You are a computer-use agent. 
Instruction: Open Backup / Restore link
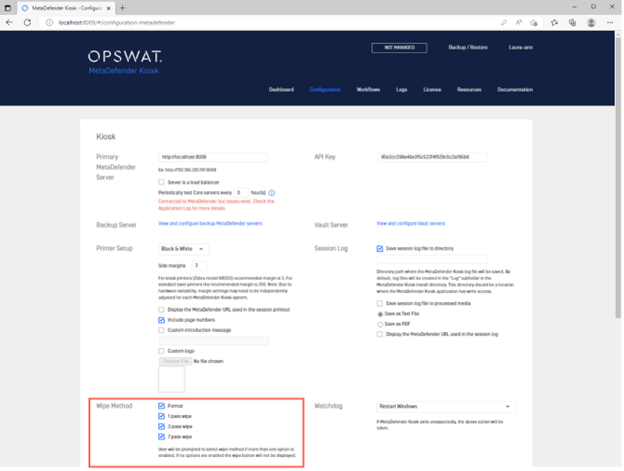click(468, 47)
